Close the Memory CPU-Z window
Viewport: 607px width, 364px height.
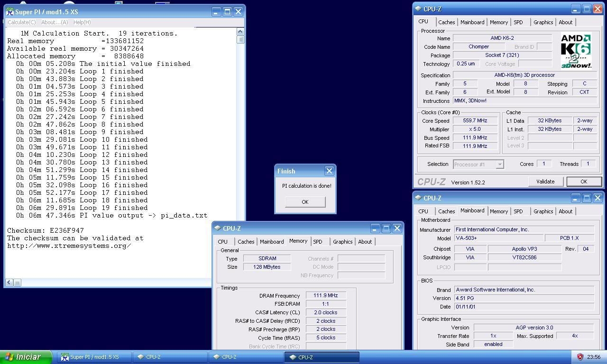(397, 228)
